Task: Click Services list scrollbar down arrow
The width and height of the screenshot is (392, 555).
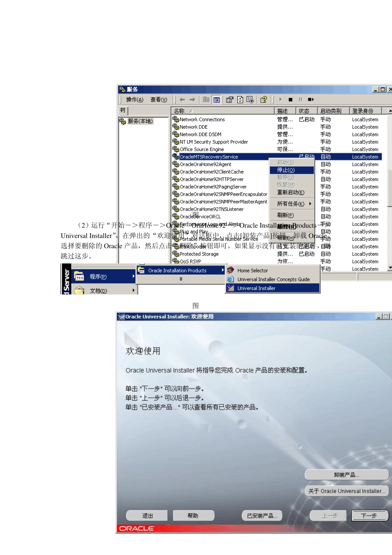Action: point(390,268)
